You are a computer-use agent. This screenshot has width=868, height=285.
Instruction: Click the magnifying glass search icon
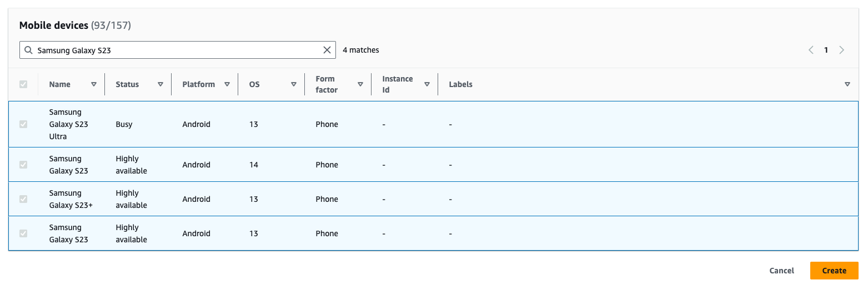tap(28, 50)
